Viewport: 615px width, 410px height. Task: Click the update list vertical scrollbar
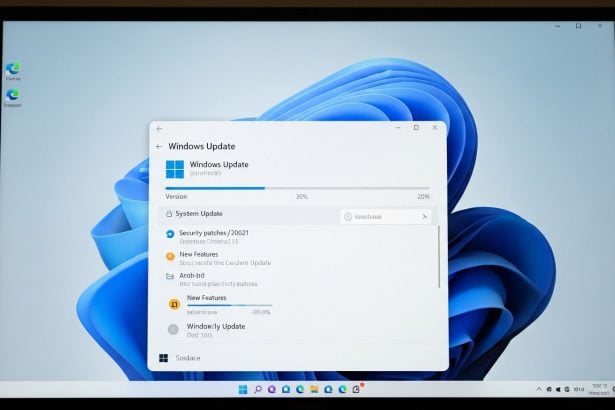(x=439, y=257)
